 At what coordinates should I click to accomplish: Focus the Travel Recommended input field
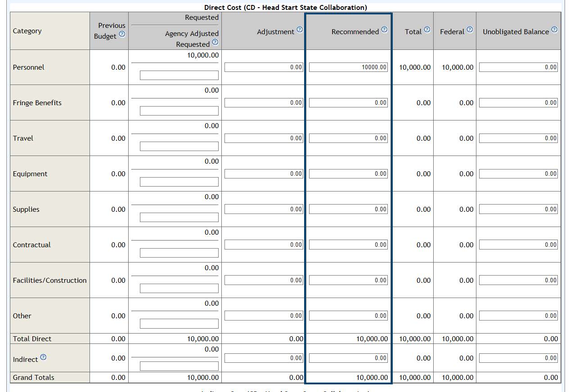tap(348, 138)
